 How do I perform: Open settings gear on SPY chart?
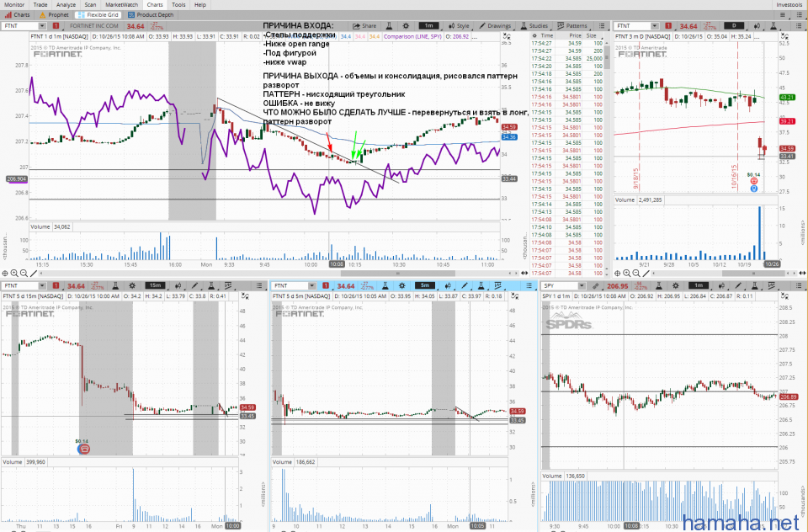click(676, 285)
